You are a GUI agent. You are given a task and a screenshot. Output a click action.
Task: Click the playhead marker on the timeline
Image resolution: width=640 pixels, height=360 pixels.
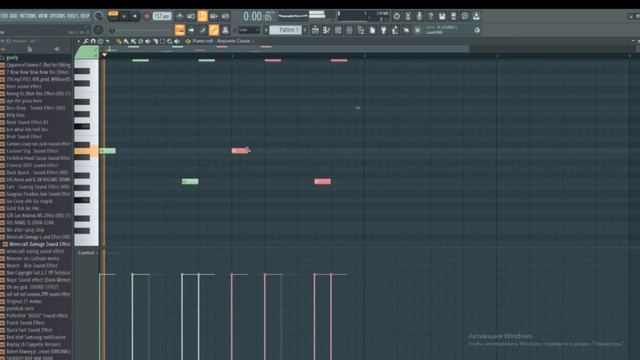click(x=104, y=54)
